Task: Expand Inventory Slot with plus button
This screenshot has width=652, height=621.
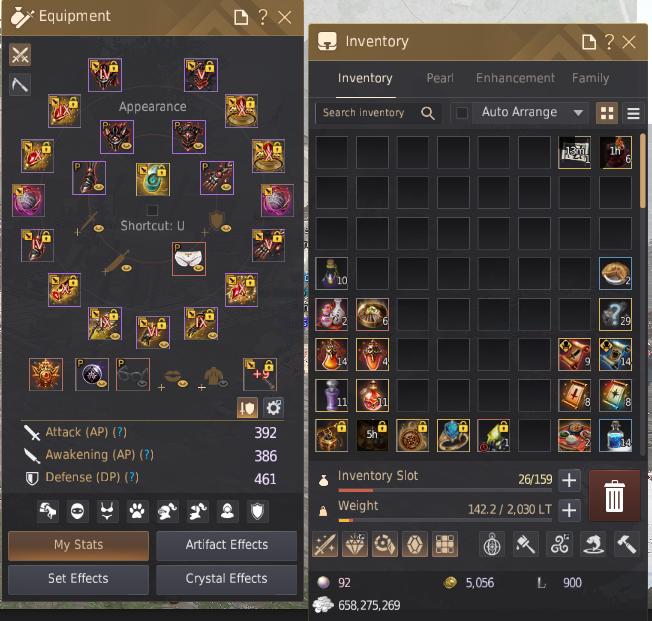Action: 569,480
